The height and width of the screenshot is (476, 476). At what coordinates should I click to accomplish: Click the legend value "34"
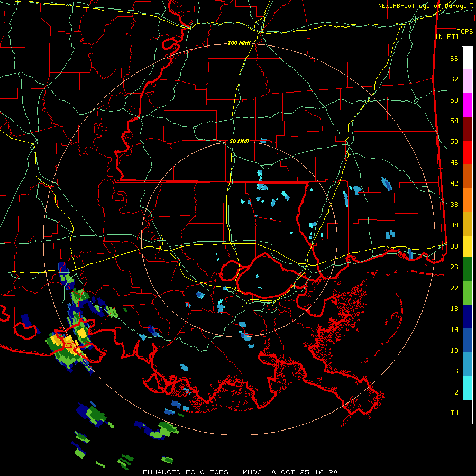pyautogui.click(x=454, y=225)
